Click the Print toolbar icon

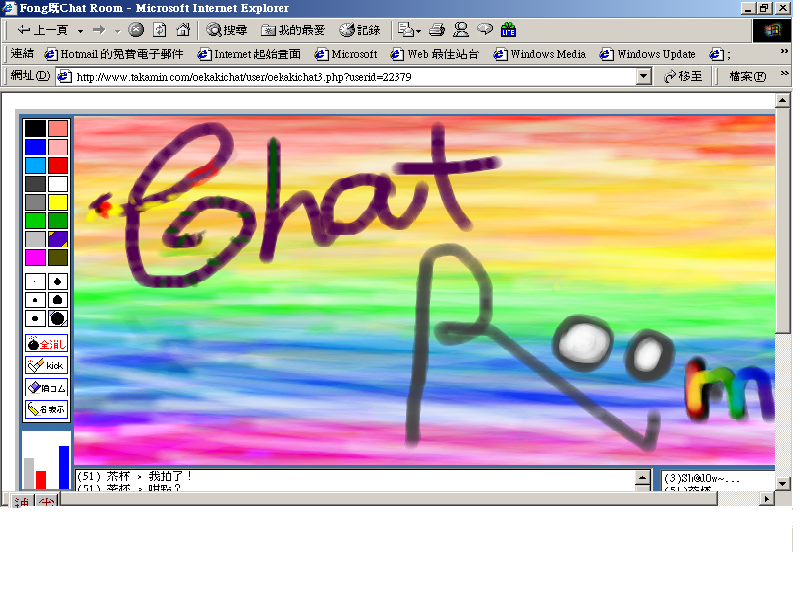click(x=437, y=30)
